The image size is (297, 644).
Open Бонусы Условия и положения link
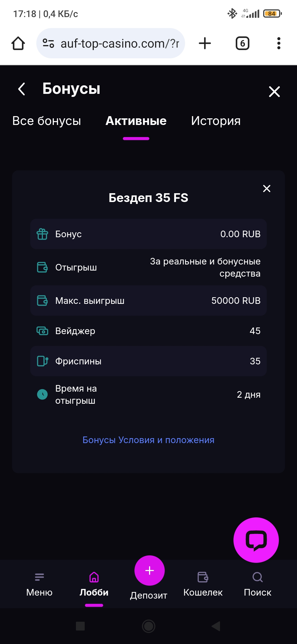(148, 440)
